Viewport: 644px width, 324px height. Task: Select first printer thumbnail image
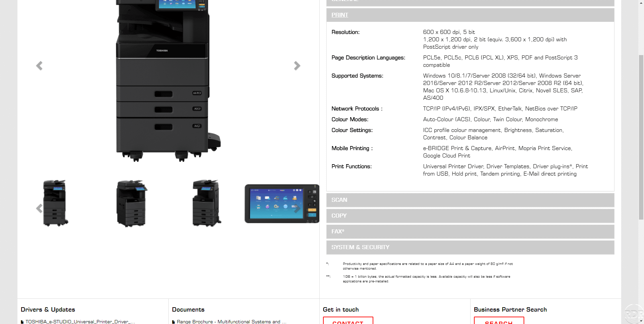[x=56, y=203]
